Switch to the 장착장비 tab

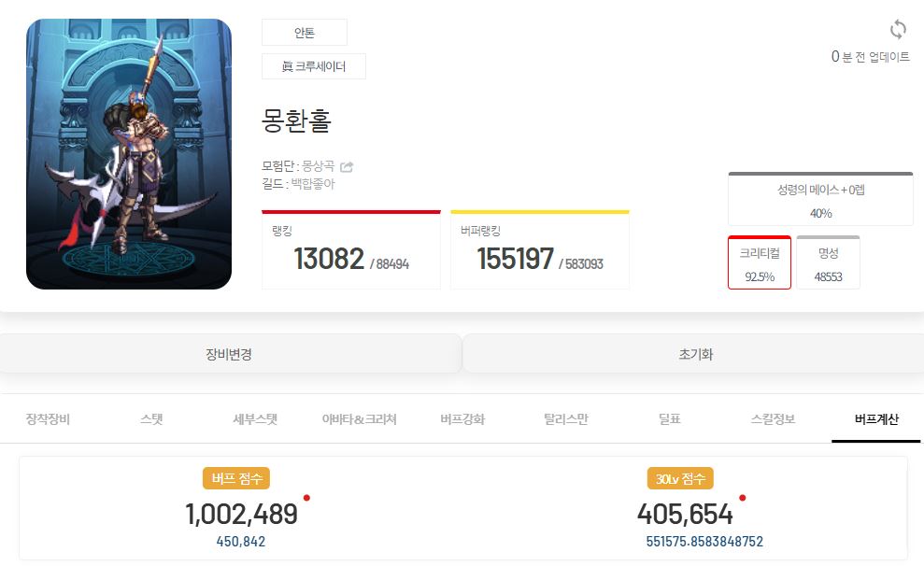pyautogui.click(x=48, y=419)
